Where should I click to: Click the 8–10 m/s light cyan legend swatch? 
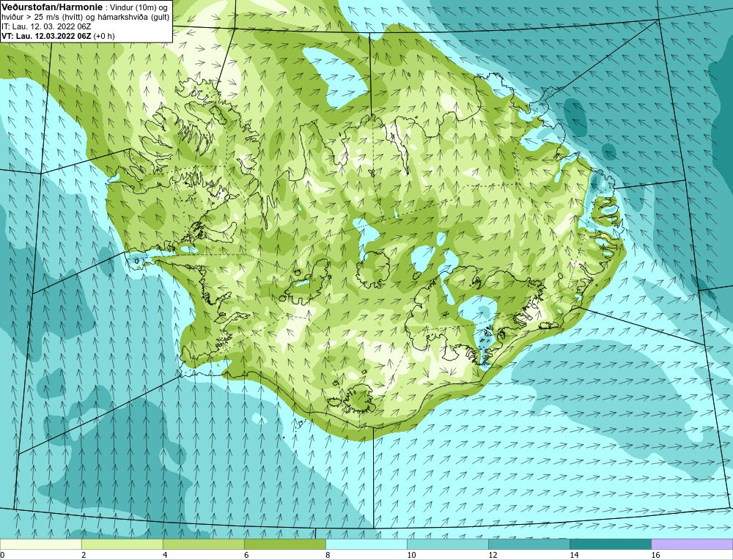coord(366,544)
